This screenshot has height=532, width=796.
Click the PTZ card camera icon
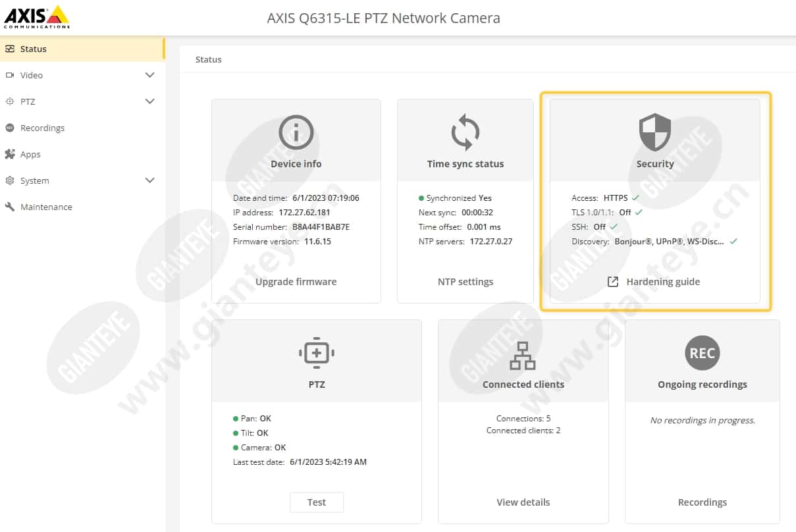[317, 352]
